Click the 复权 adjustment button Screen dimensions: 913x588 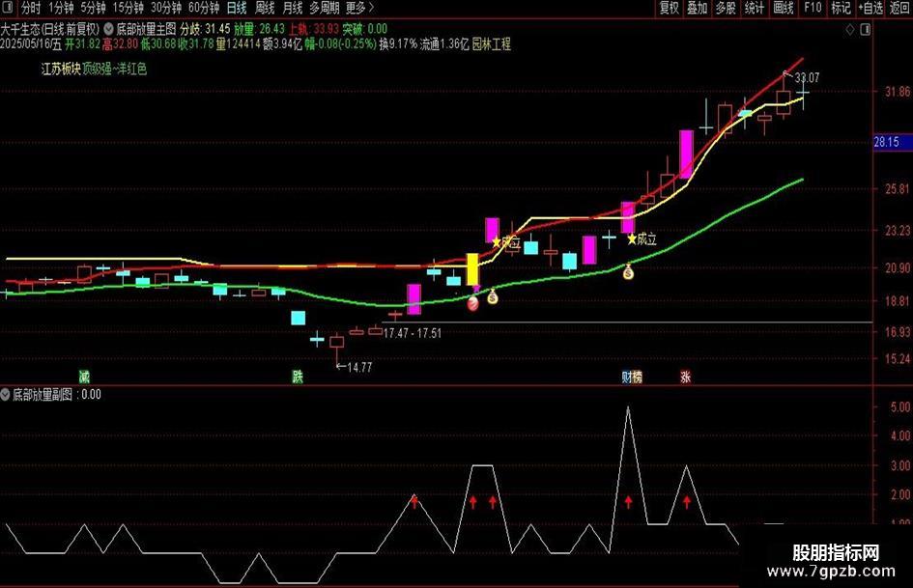(x=669, y=8)
